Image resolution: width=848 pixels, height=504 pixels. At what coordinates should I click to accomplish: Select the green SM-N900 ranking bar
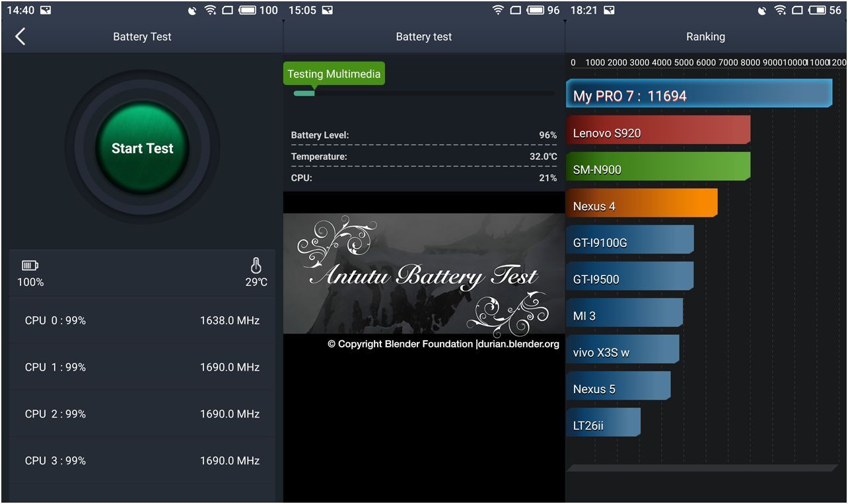(x=657, y=169)
